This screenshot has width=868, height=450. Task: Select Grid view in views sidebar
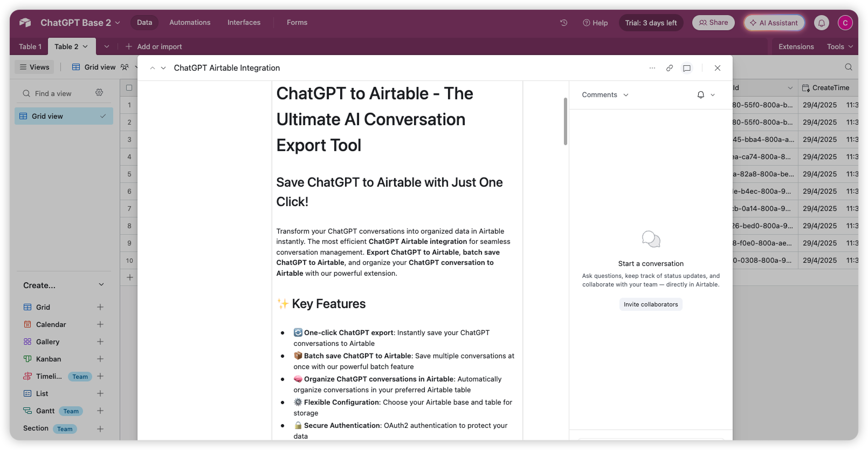point(64,116)
